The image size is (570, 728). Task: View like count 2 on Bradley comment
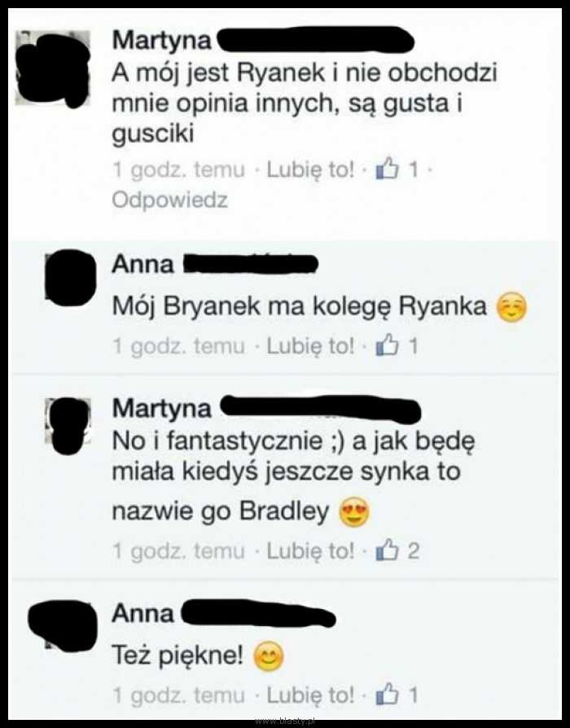[x=414, y=551]
